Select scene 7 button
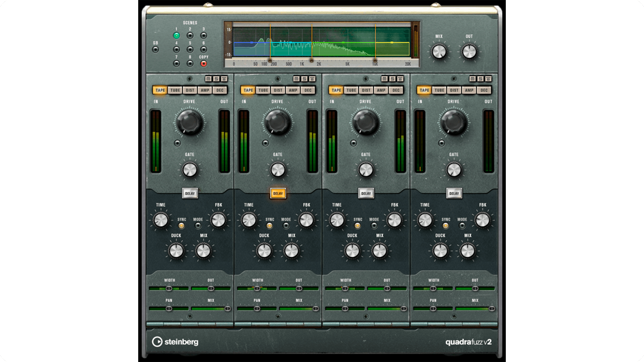Screen dimensions: 644x362 [x=176, y=64]
